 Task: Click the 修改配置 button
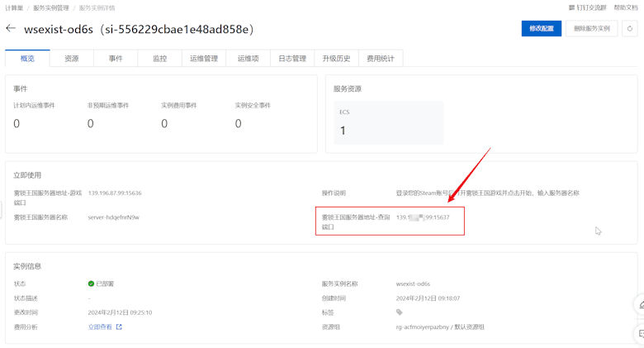point(541,28)
